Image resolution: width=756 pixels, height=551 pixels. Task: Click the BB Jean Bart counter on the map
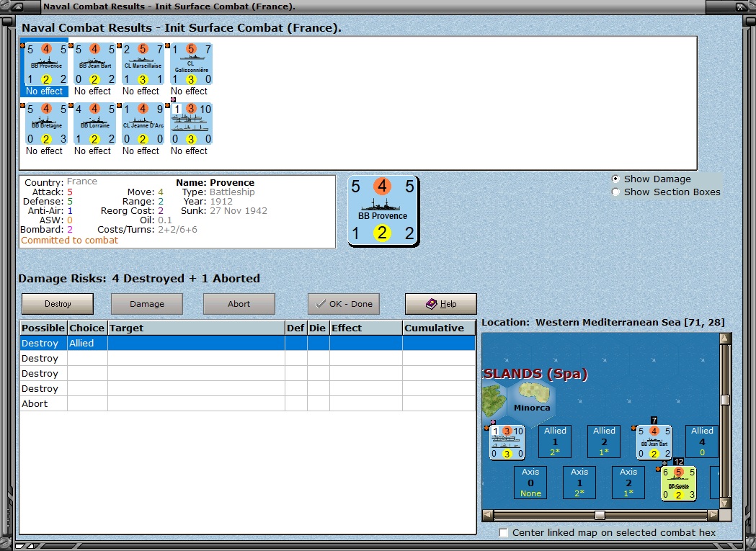[x=654, y=442]
